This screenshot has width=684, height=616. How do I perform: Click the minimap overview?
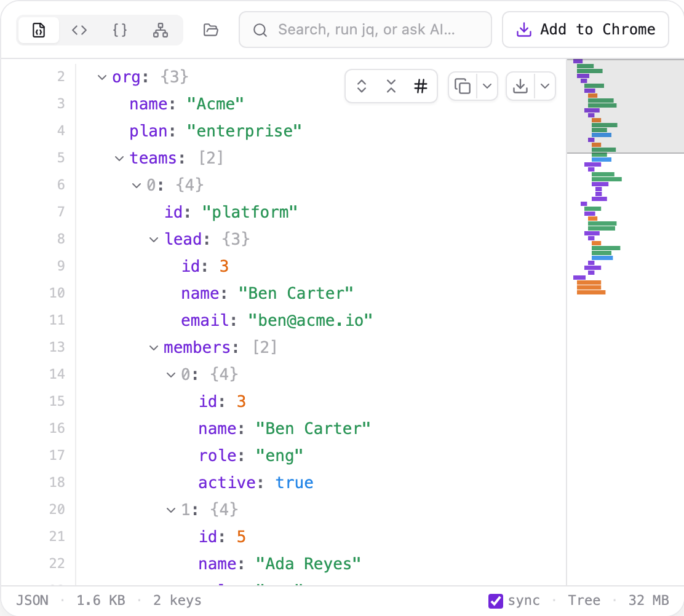coord(625,322)
